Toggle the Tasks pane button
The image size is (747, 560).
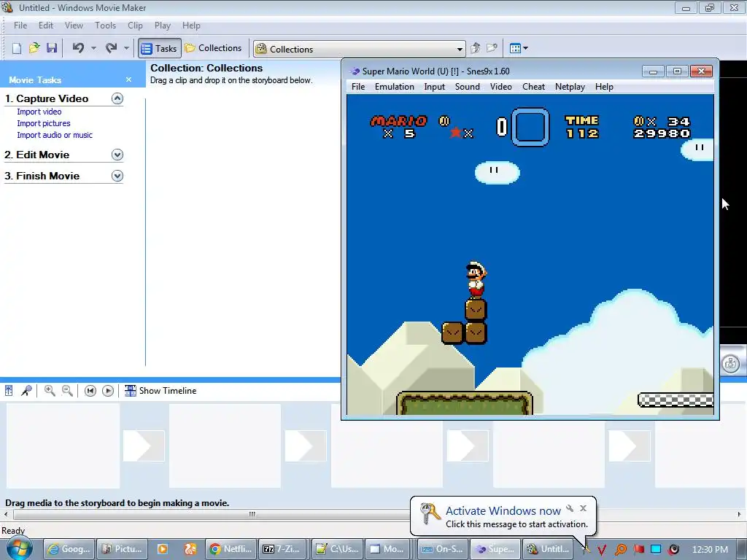[x=160, y=48]
